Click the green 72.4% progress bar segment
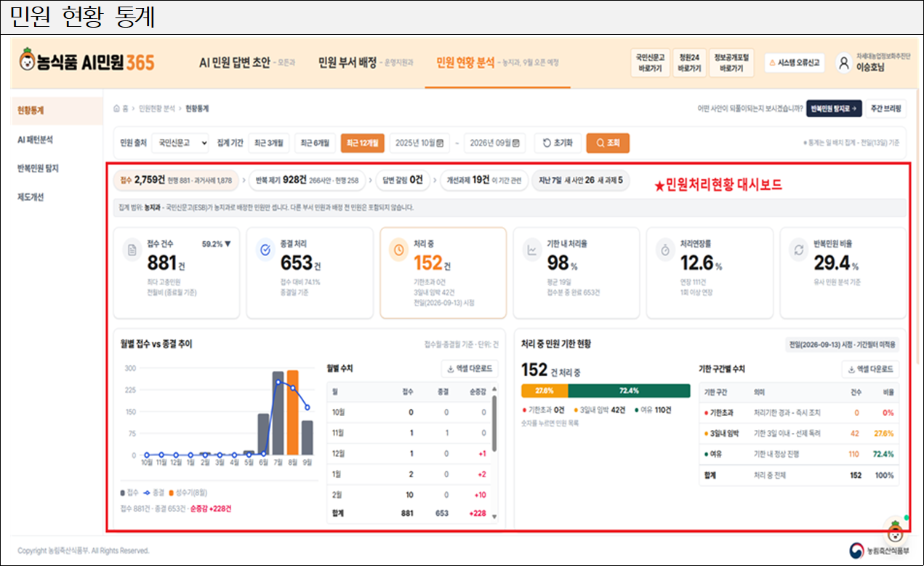The image size is (924, 566). pyautogui.click(x=629, y=391)
